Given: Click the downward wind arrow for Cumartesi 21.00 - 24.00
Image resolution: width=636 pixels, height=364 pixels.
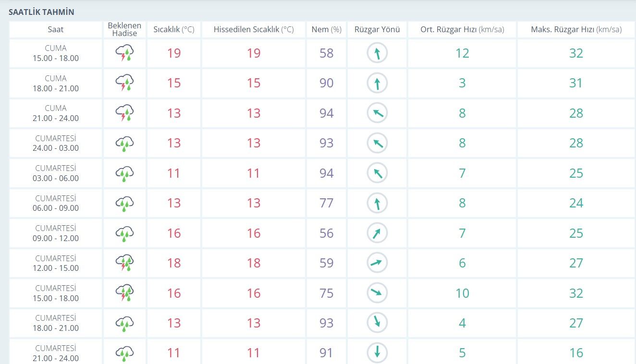Looking at the screenshot, I should tap(377, 353).
